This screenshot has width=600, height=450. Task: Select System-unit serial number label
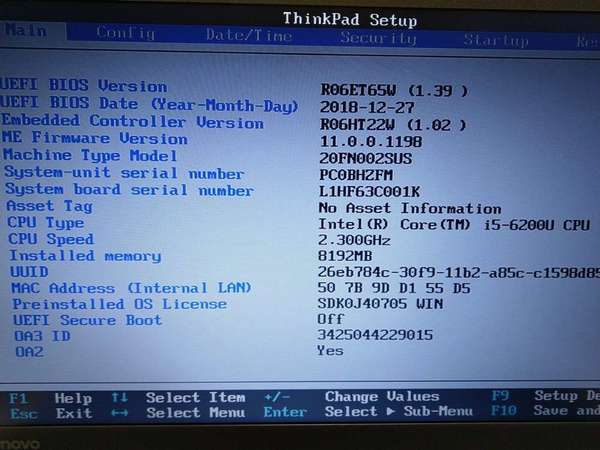click(124, 173)
